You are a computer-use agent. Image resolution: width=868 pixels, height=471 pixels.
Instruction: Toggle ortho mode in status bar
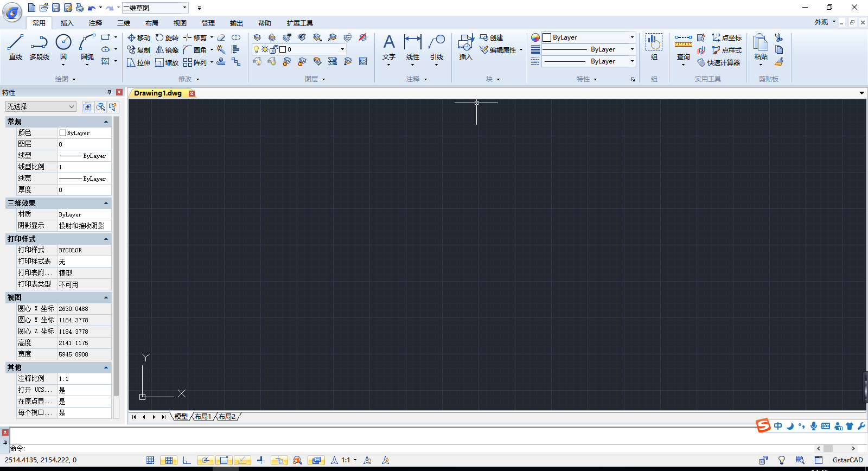[187, 460]
